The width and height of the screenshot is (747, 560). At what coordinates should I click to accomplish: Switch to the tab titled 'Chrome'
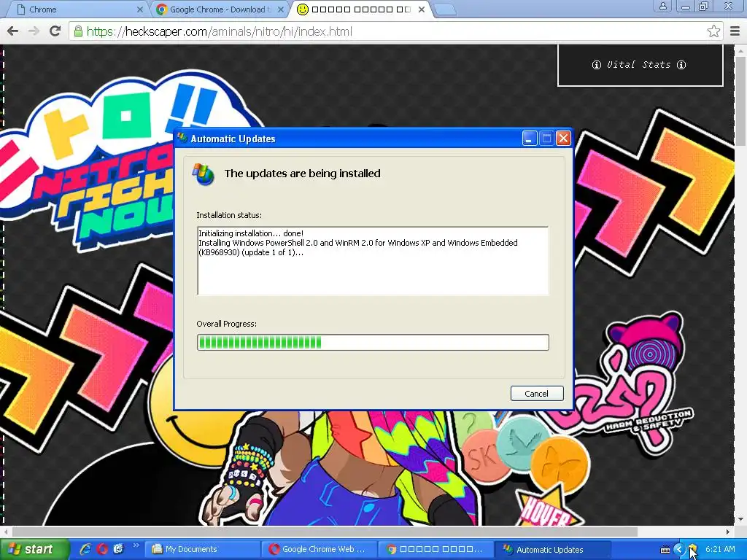[x=76, y=9]
